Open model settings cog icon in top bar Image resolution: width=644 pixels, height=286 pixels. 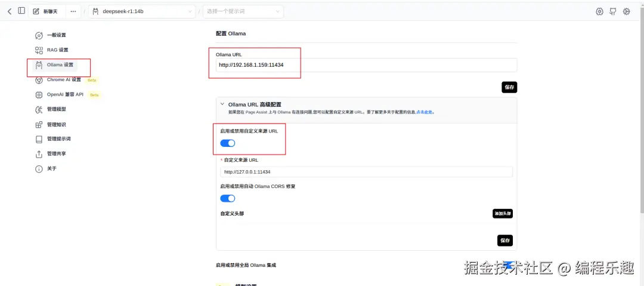599,11
